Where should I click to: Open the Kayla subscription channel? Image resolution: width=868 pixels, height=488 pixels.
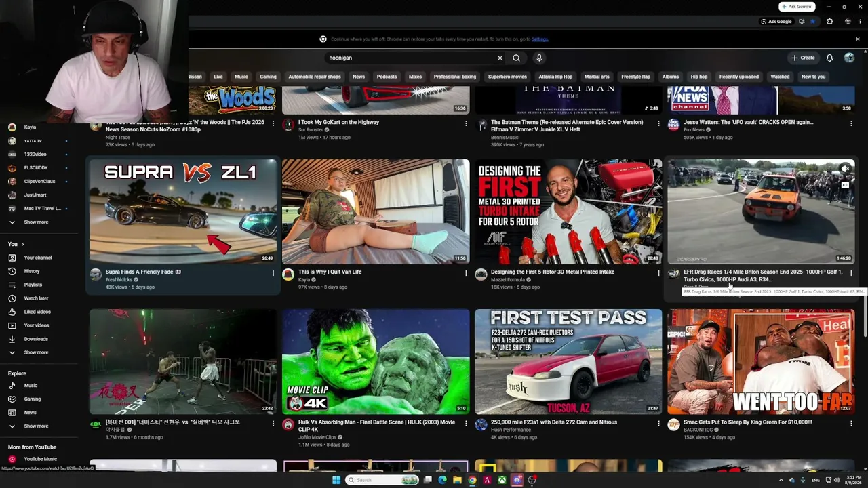click(x=30, y=127)
